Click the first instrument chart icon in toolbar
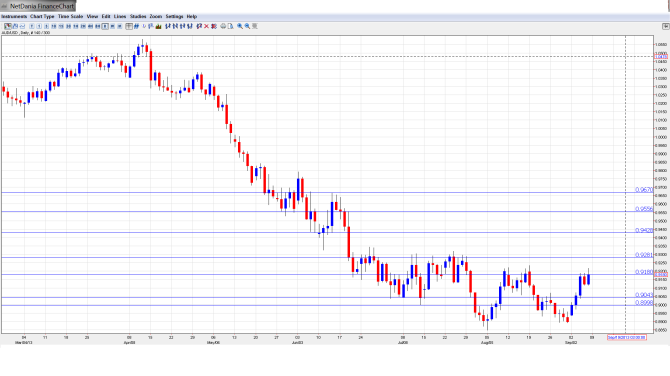This screenshot has height=376, width=670. tap(7, 26)
